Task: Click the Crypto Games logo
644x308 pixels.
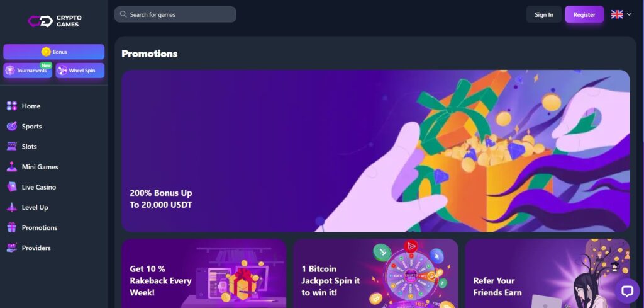Action: click(x=55, y=21)
